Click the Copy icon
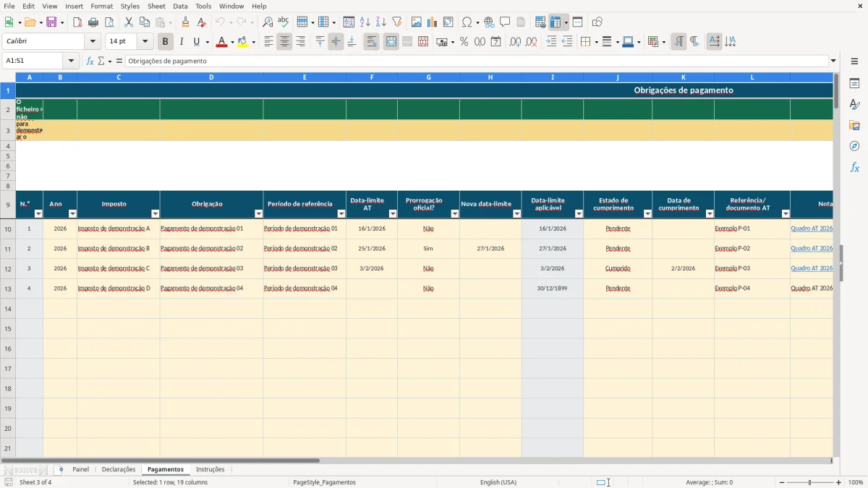 pos(145,22)
